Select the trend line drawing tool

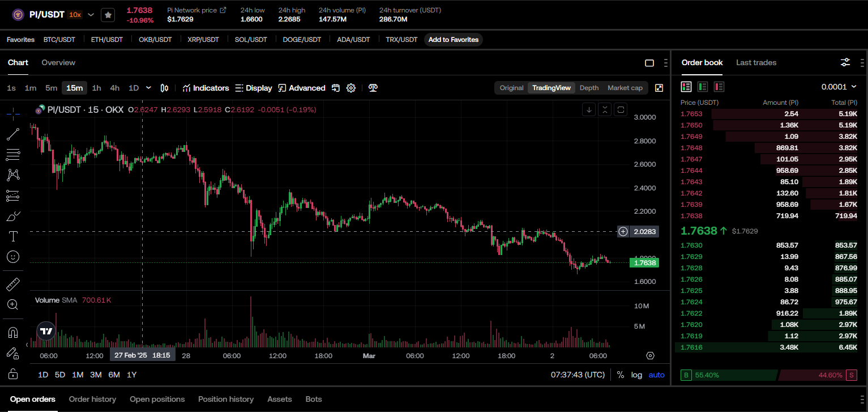(13, 134)
